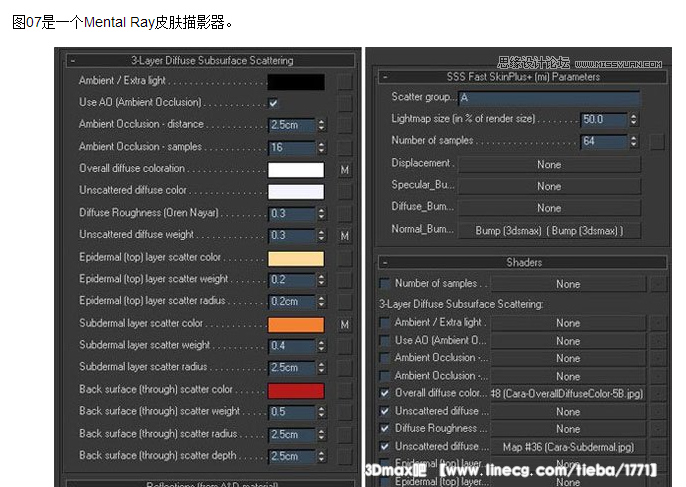
Task: Open the Epidermal (top) layer scatter color swatch
Action: click(x=296, y=258)
